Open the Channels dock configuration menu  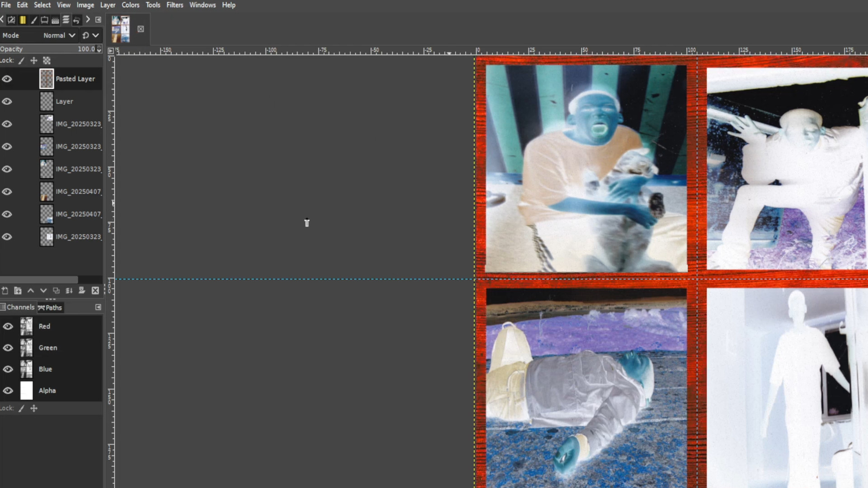(x=98, y=307)
